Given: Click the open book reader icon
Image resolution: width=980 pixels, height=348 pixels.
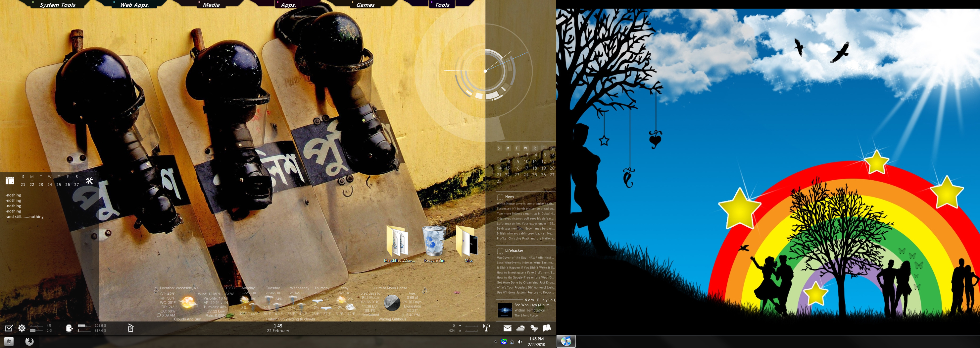Looking at the screenshot, I should click(547, 328).
